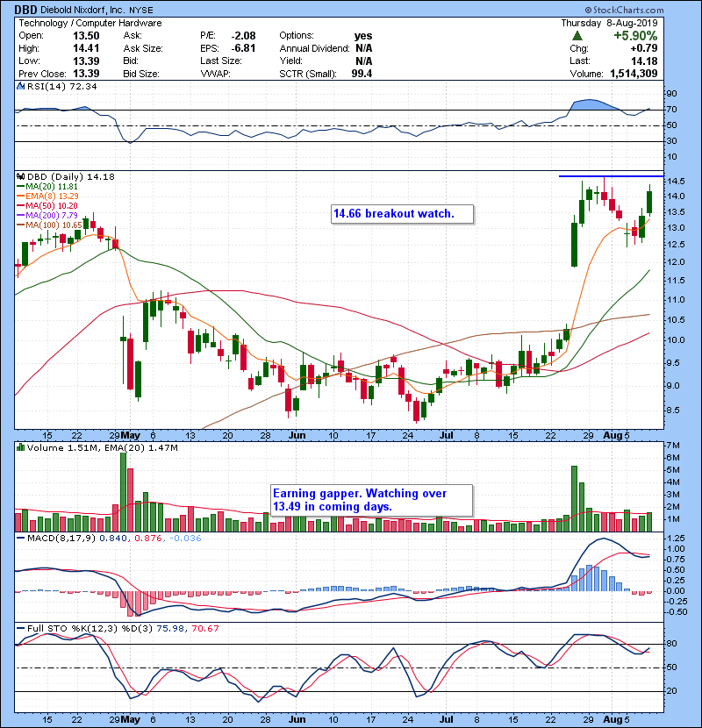Viewport: 702px width, 728px height.
Task: Click the Earning gapper annotation note
Action: (372, 500)
